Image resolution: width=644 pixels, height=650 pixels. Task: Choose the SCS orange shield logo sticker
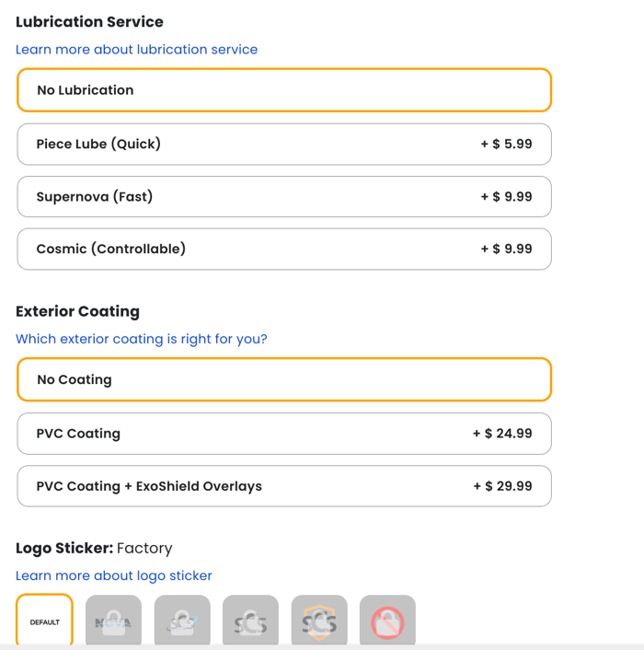[x=319, y=621]
